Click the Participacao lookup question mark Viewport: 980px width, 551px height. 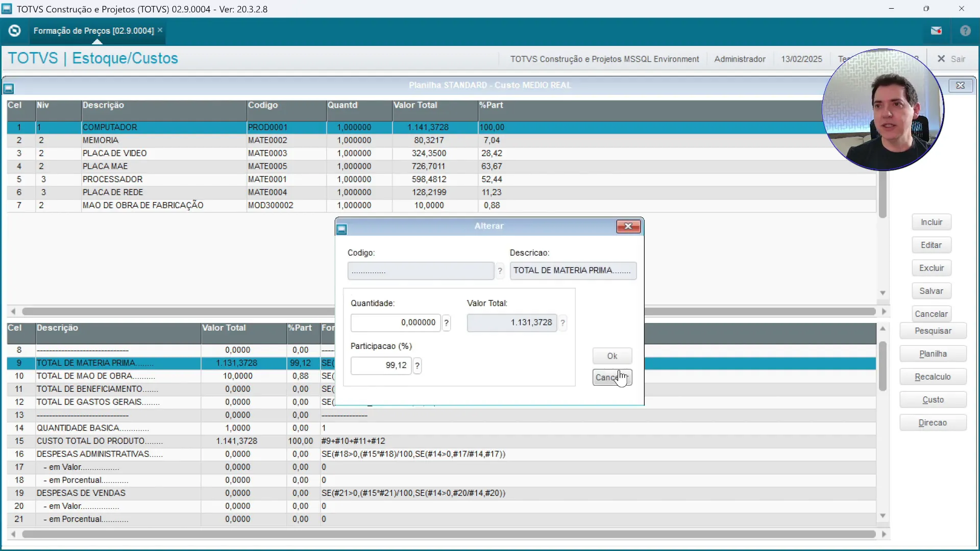pyautogui.click(x=418, y=365)
